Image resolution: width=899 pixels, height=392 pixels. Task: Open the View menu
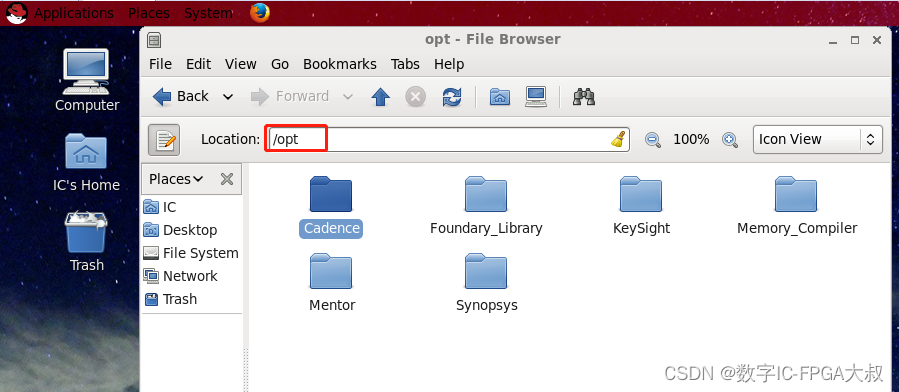[241, 64]
